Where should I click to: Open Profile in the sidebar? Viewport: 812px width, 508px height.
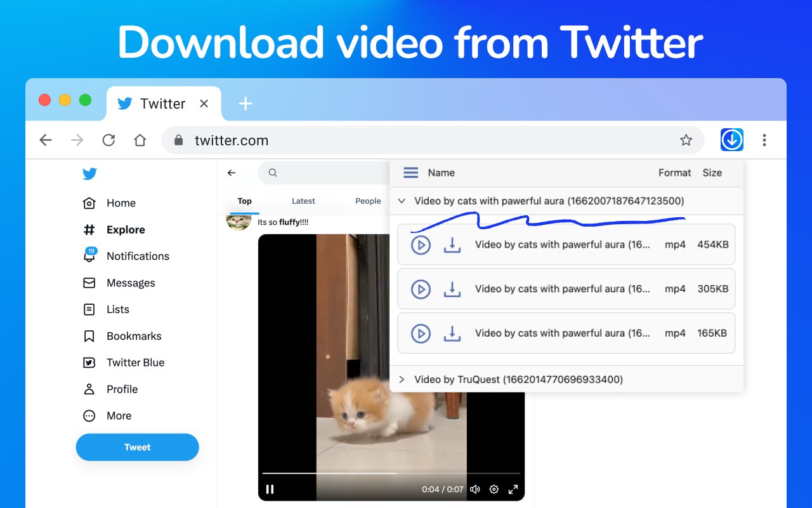[x=110, y=389]
